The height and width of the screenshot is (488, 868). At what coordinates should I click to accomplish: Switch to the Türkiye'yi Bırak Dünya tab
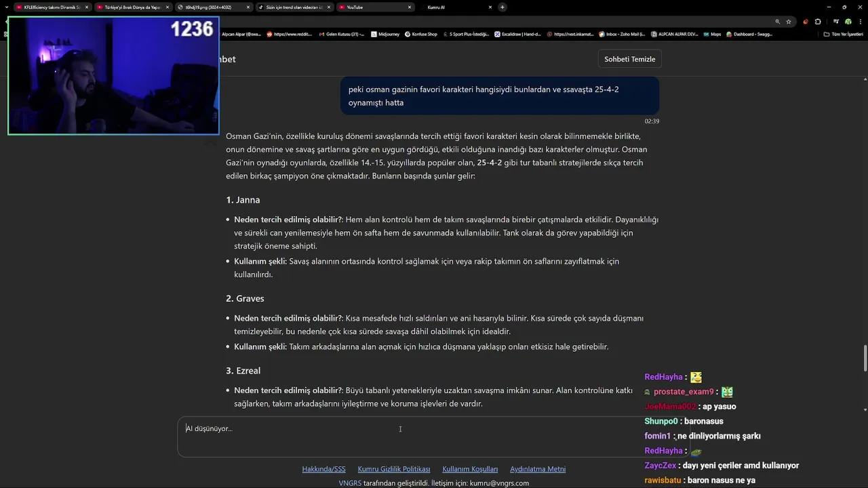(132, 7)
